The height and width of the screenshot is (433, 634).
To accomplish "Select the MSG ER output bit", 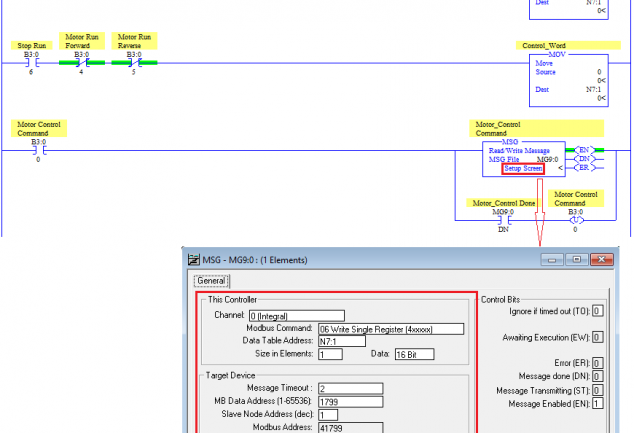I will pos(584,168).
